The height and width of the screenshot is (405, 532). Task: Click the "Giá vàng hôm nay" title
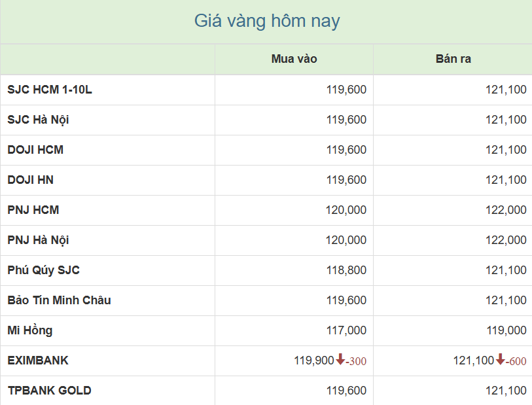(267, 21)
